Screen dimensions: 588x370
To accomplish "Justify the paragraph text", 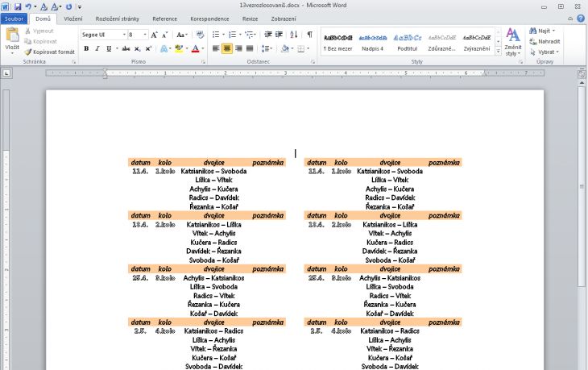I will [x=250, y=48].
